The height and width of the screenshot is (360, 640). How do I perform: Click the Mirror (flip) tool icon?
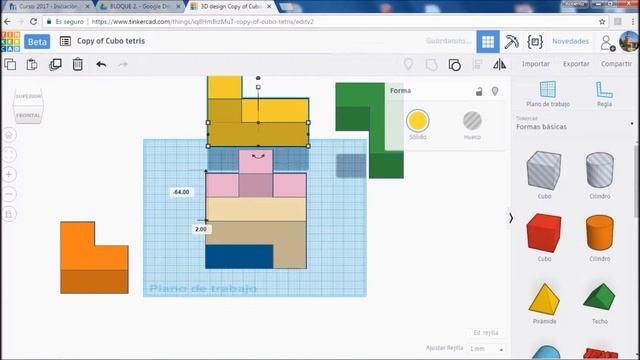(500, 64)
